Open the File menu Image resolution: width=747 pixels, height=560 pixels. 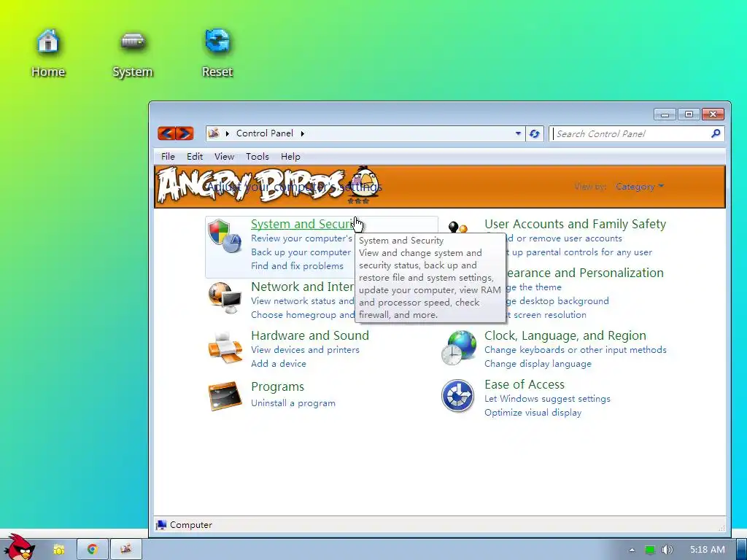168,157
